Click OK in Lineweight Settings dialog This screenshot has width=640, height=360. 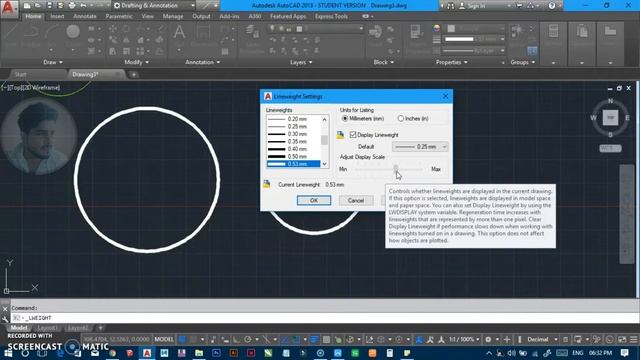(314, 200)
